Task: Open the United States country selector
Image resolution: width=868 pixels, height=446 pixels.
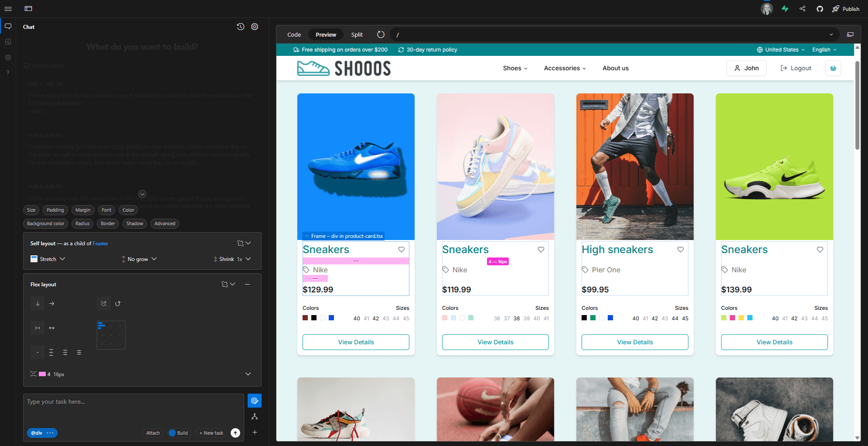Action: coord(781,50)
